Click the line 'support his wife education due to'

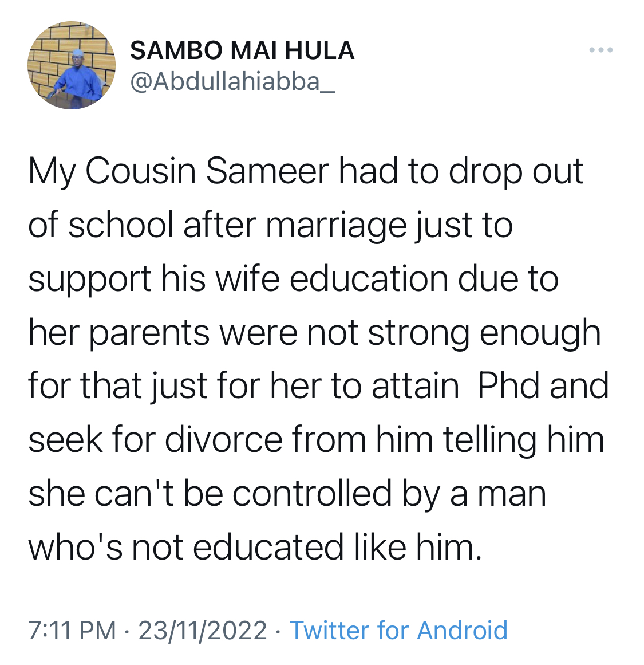pyautogui.click(x=294, y=280)
